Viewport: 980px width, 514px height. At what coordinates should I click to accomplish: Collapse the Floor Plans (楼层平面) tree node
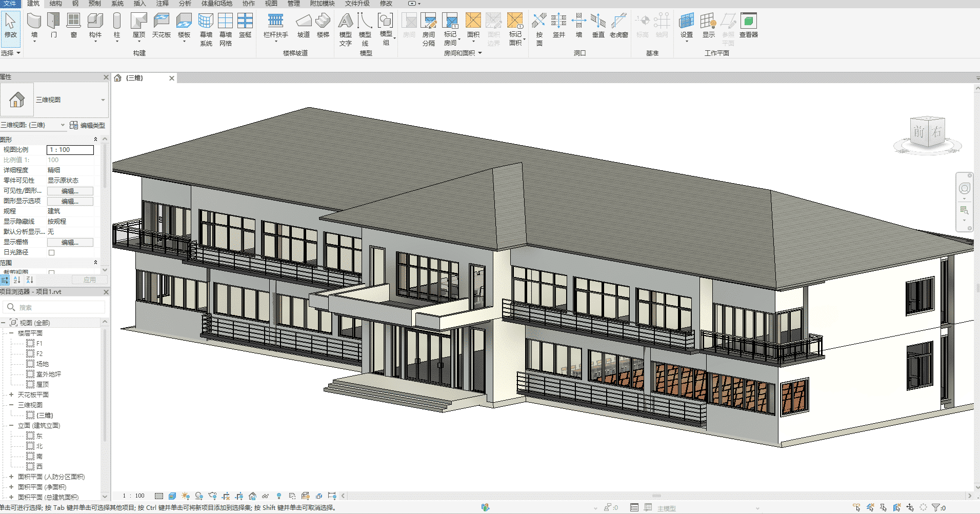click(11, 333)
